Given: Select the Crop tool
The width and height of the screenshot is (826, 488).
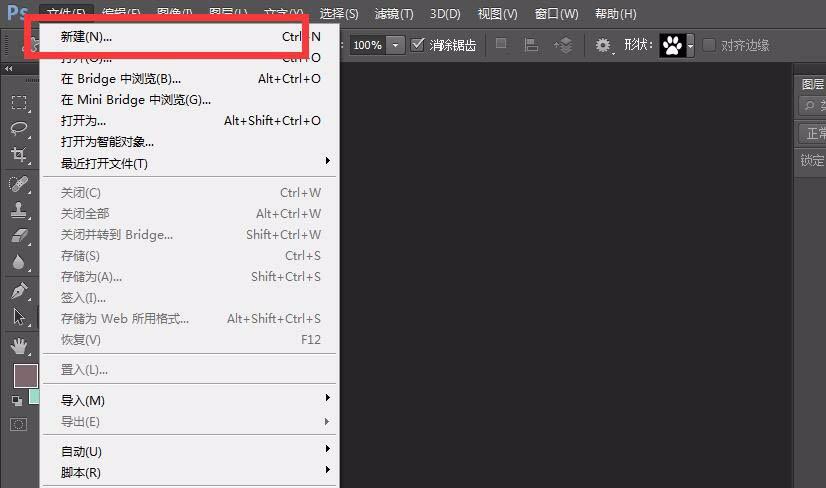Looking at the screenshot, I should (19, 154).
